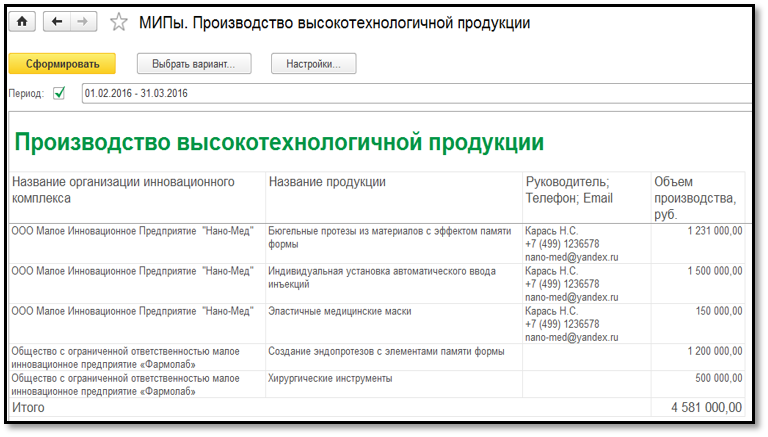Select value 150 000,00
This screenshot has height=437, width=768.
[x=719, y=311]
